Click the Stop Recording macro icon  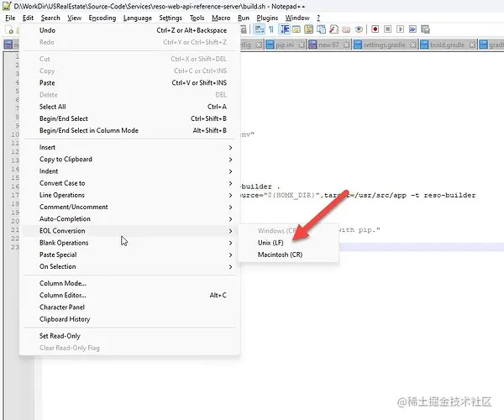pos(387,29)
